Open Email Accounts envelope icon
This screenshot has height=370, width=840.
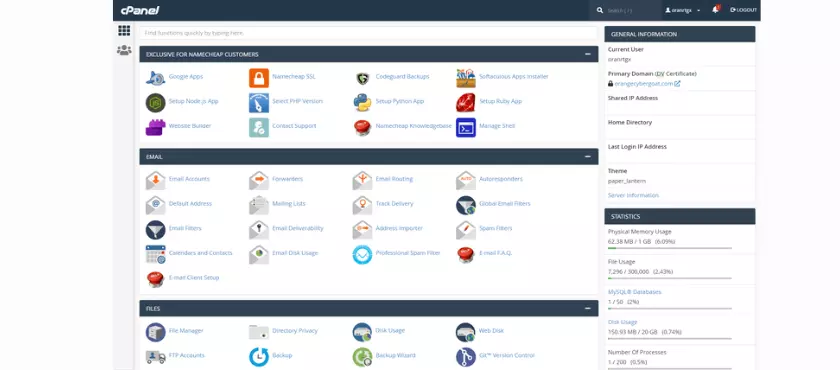[155, 180]
